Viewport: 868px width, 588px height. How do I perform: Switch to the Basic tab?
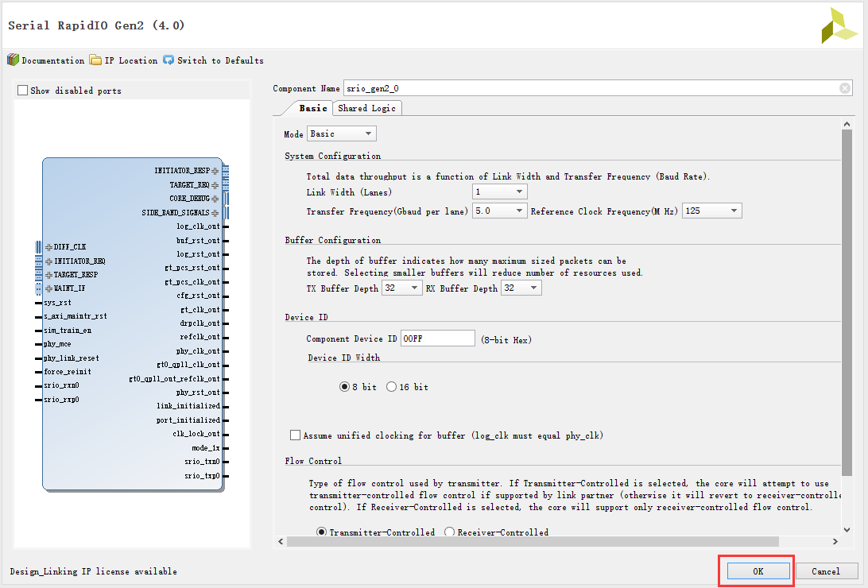(x=312, y=108)
